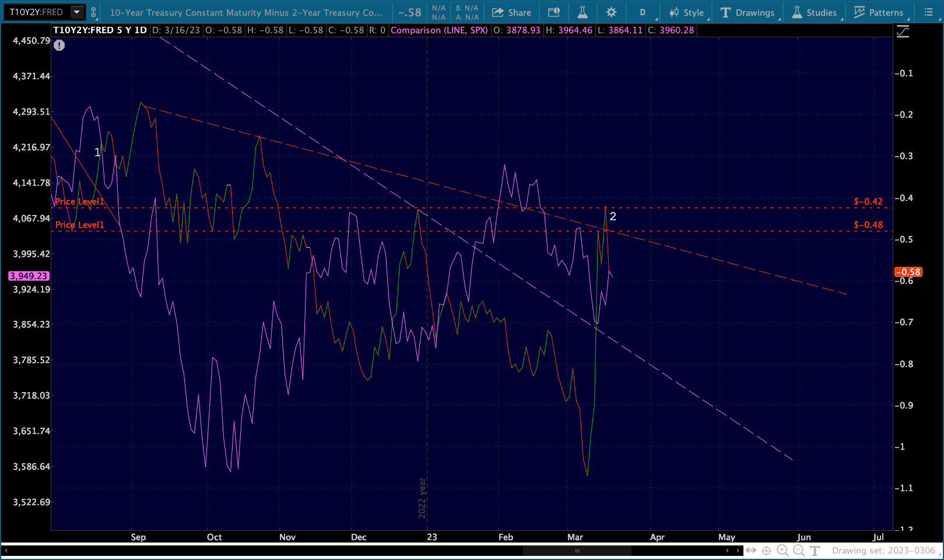Expand the Drawing set 2023-0306 menu
The height and width of the screenshot is (560, 944).
[884, 550]
